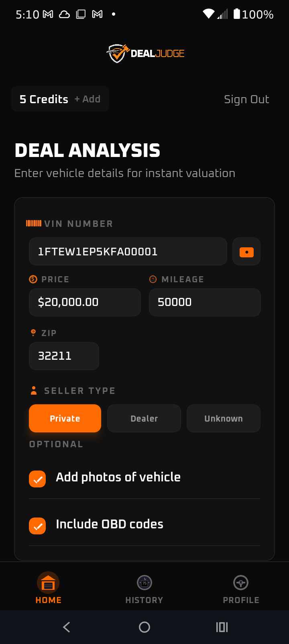
Task: Tap the DealJudge shield logo
Action: point(116,52)
